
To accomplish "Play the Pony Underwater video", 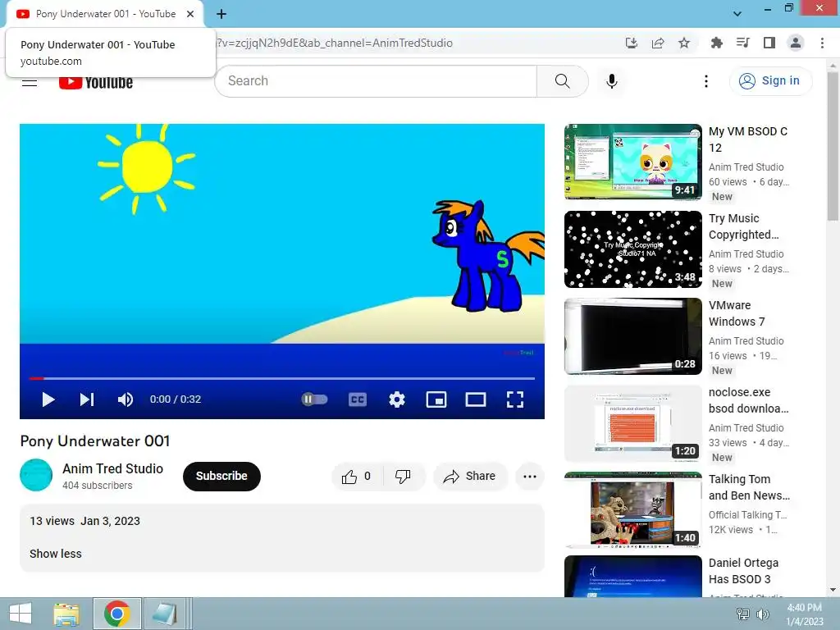I will 48,399.
